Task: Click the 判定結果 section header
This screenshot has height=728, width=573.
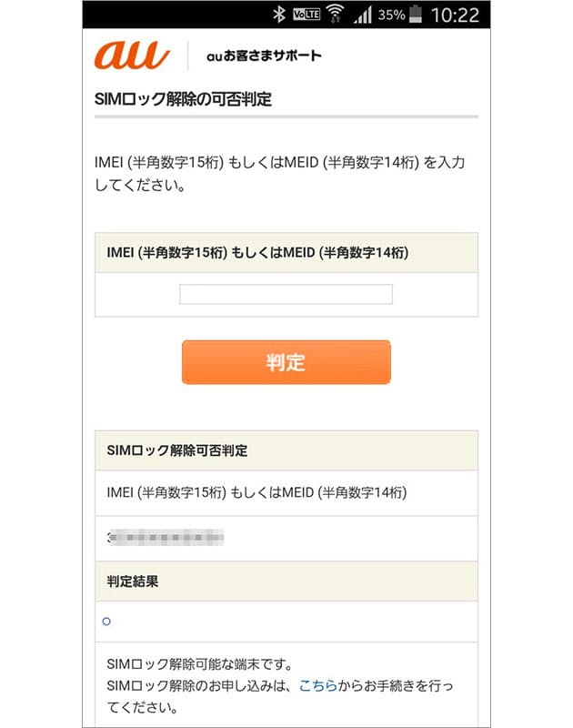Action: [x=133, y=581]
